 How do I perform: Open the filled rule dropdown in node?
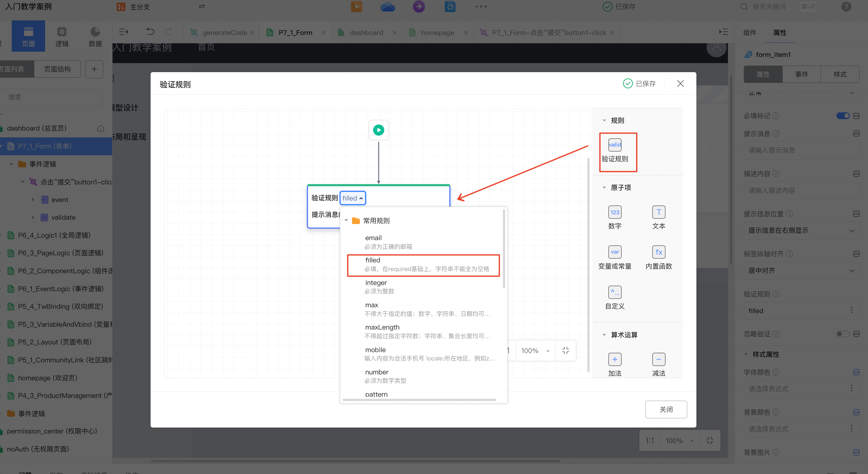tap(352, 198)
